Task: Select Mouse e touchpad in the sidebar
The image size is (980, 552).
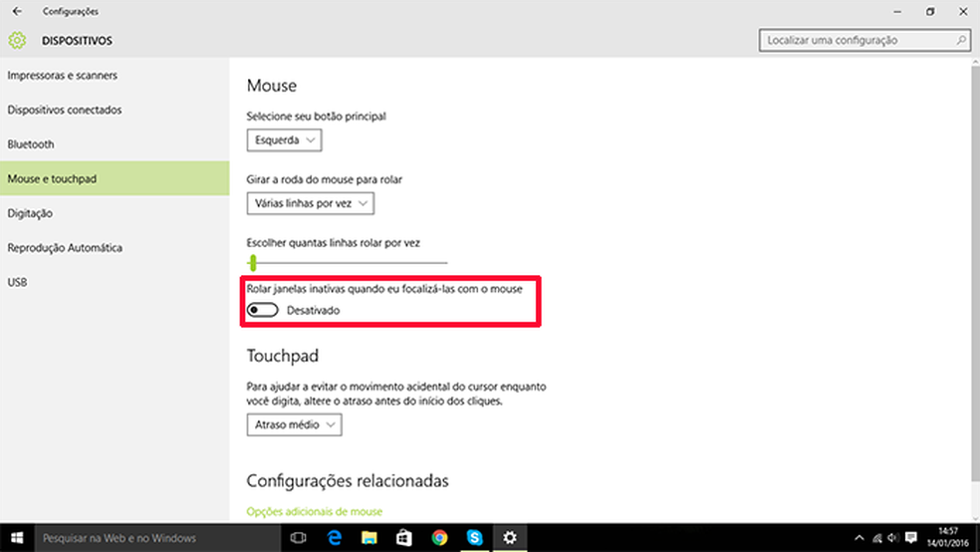Action: (115, 178)
